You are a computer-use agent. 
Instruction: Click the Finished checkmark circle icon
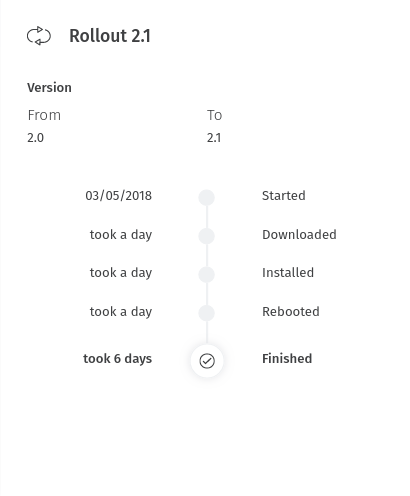click(207, 361)
